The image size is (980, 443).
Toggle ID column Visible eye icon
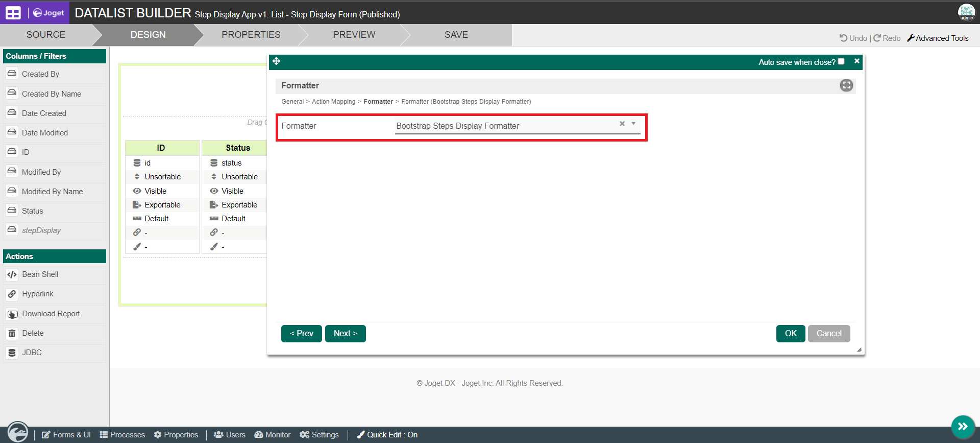pyautogui.click(x=137, y=191)
